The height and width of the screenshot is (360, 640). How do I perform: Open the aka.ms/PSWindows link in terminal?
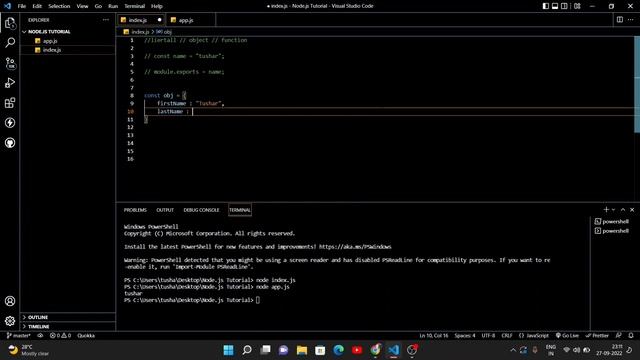(355, 247)
